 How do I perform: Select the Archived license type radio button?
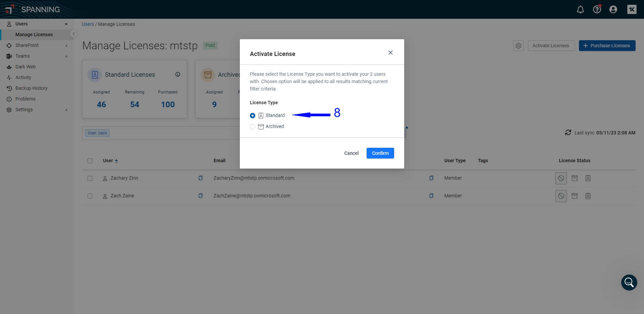click(253, 127)
